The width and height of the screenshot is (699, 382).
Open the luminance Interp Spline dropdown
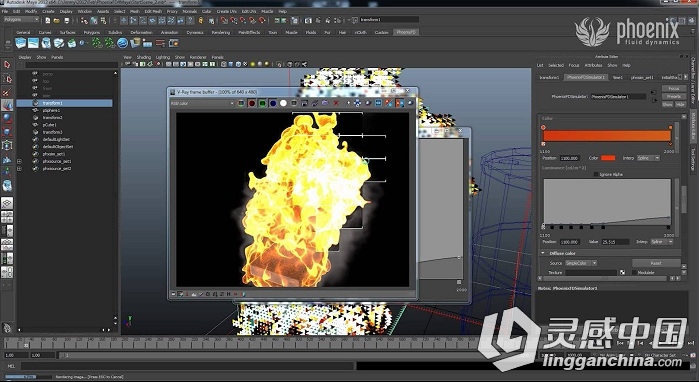[x=661, y=242]
